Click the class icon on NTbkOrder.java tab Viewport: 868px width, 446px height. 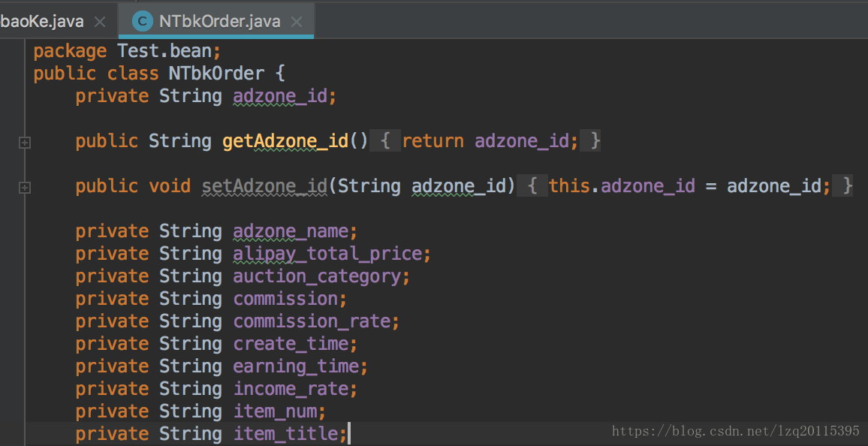142,22
